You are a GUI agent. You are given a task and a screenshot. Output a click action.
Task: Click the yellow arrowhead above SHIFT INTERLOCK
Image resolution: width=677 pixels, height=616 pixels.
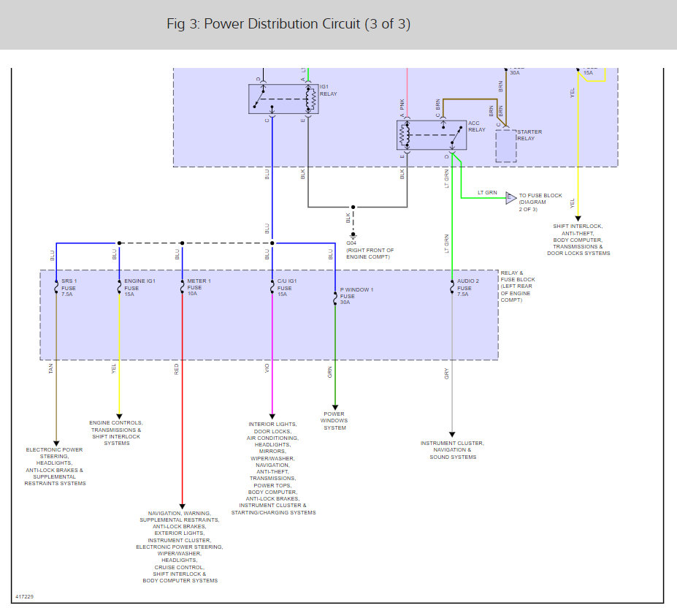click(578, 218)
